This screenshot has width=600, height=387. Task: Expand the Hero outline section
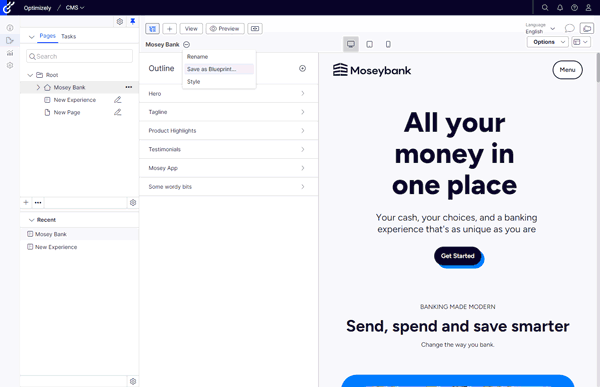click(x=228, y=93)
